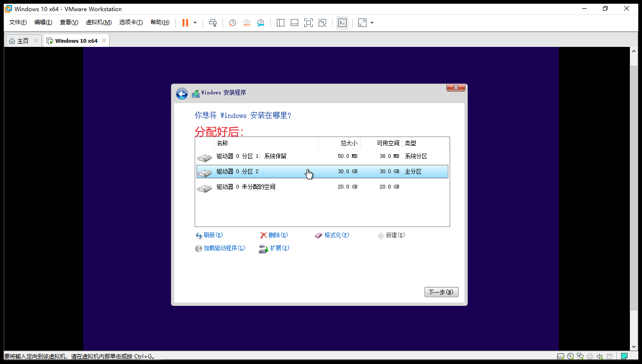Click the CD/DVD status bar icon
Viewport: 642px width, 364px height.
570,357
